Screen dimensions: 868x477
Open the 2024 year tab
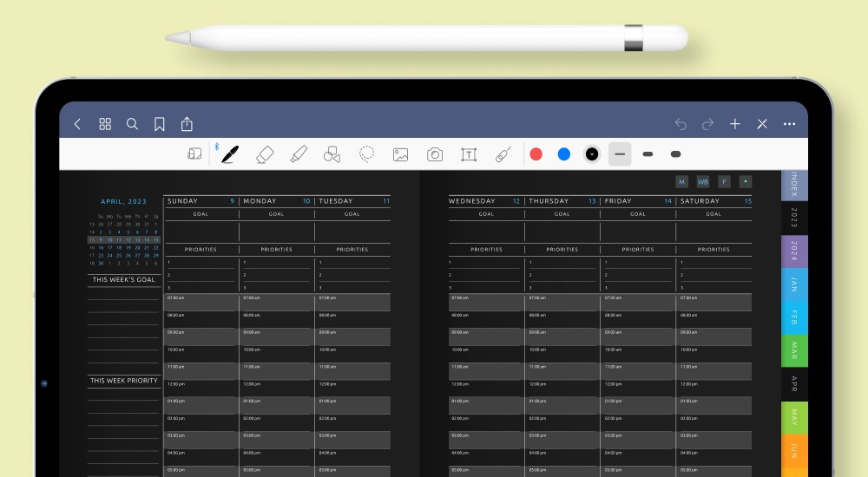(794, 252)
